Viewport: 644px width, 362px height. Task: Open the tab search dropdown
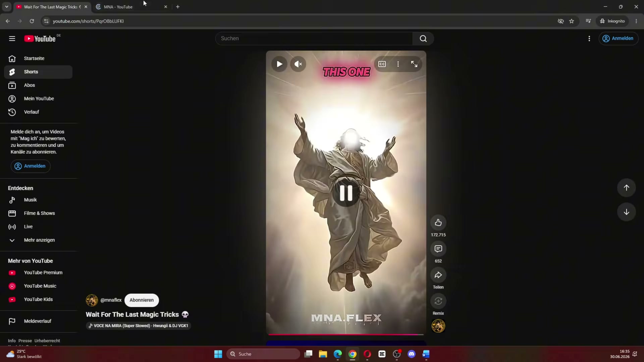pyautogui.click(x=7, y=7)
